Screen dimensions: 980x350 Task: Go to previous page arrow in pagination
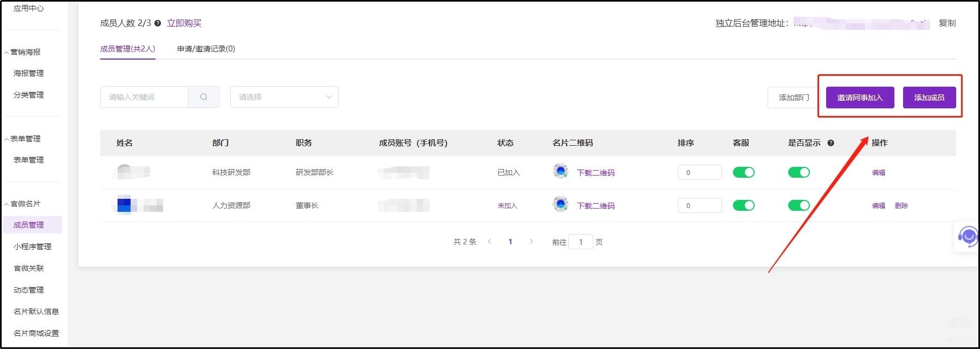pyautogui.click(x=489, y=242)
